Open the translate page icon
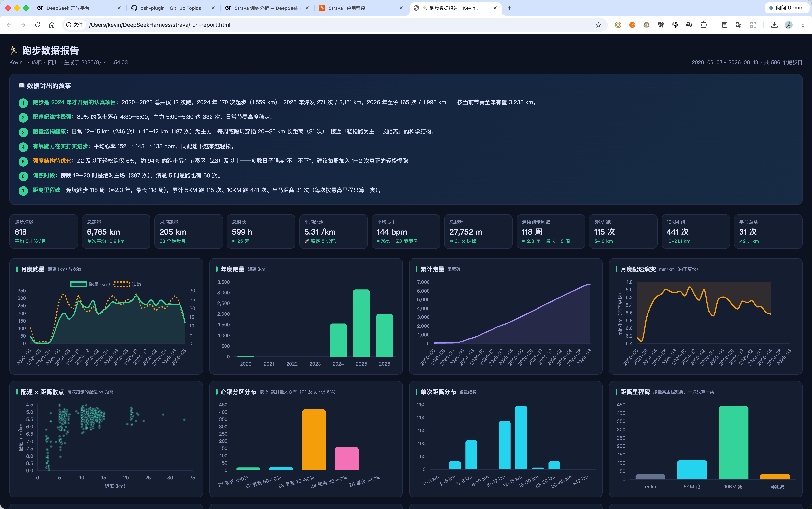The image size is (812, 509). [739, 25]
